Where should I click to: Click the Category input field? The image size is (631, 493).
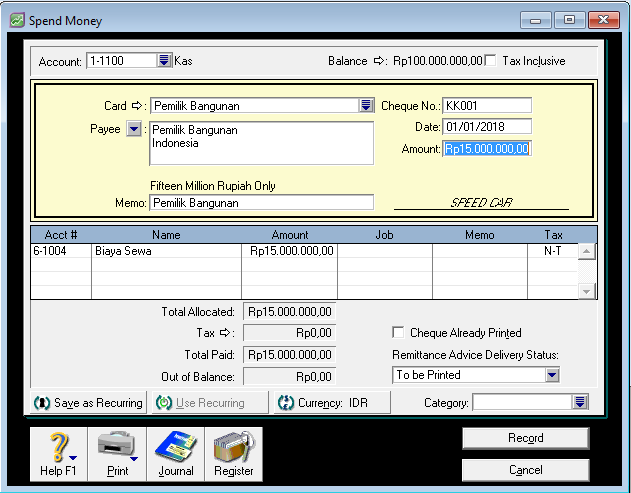click(523, 402)
